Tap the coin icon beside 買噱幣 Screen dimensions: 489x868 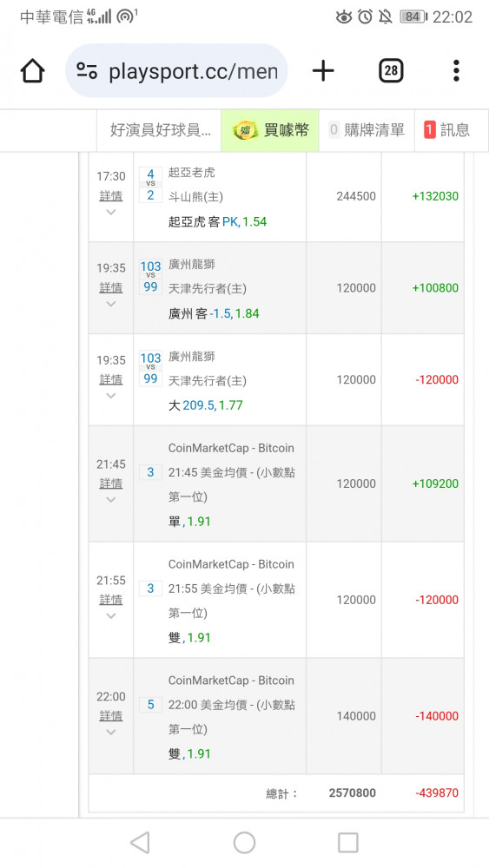pos(245,131)
